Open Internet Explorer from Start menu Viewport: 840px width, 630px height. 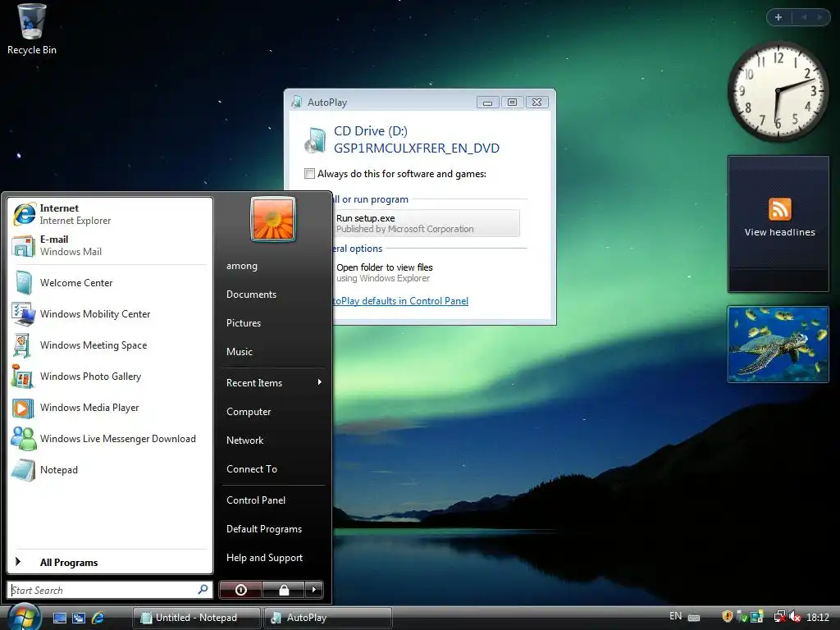coord(110,214)
